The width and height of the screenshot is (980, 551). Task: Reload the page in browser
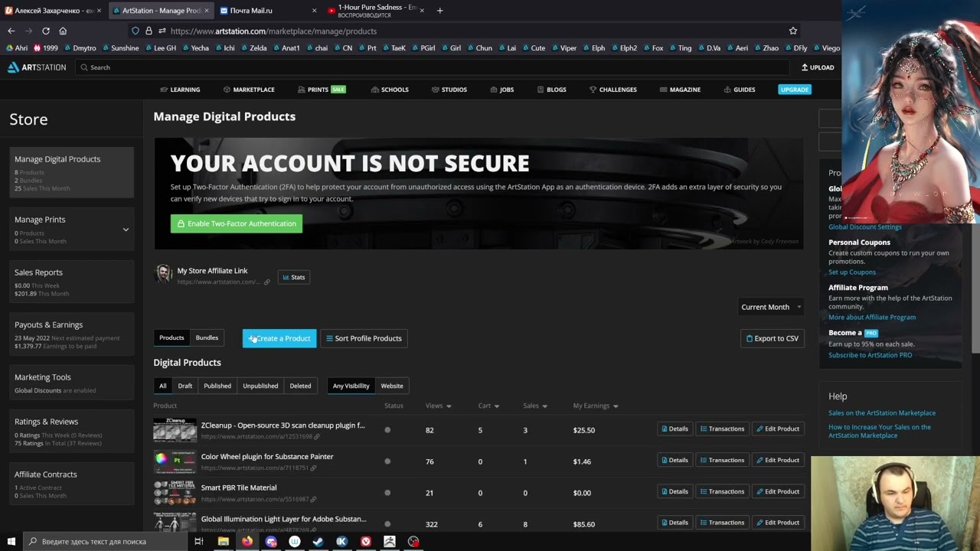pos(46,31)
